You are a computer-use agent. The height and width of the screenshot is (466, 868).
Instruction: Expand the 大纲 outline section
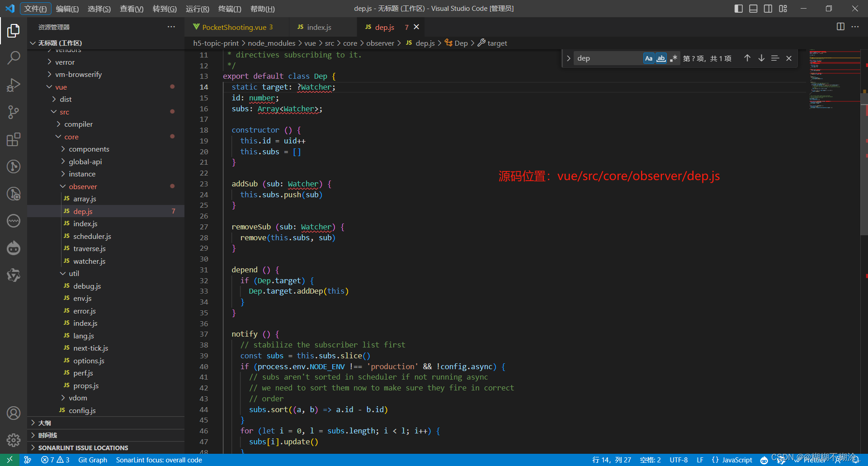tap(106, 423)
